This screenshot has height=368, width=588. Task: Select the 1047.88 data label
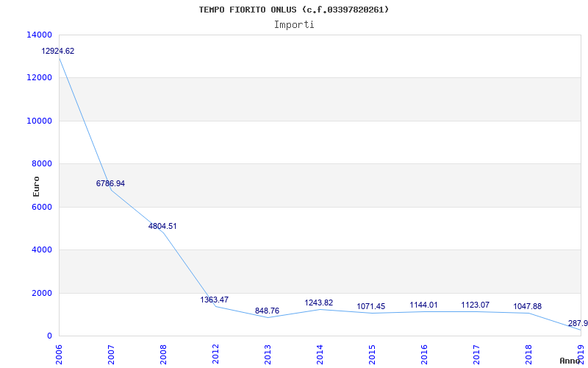coord(527,307)
